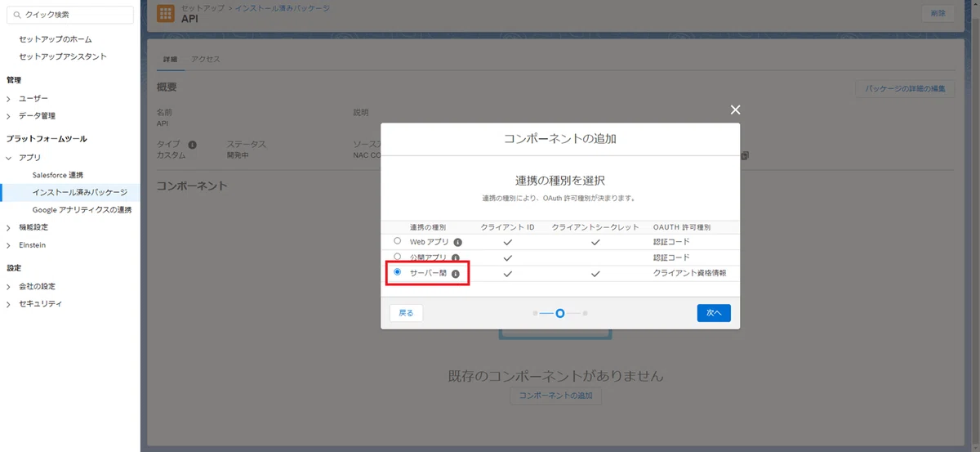Click the パッケージの詳細の編集 button
Viewport: 980px width, 452px height.
click(905, 88)
